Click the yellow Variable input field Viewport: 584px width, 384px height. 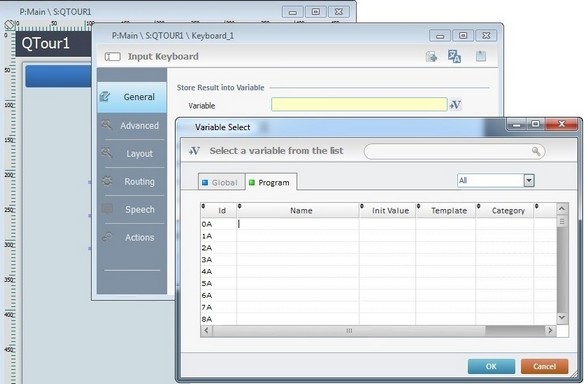click(359, 104)
